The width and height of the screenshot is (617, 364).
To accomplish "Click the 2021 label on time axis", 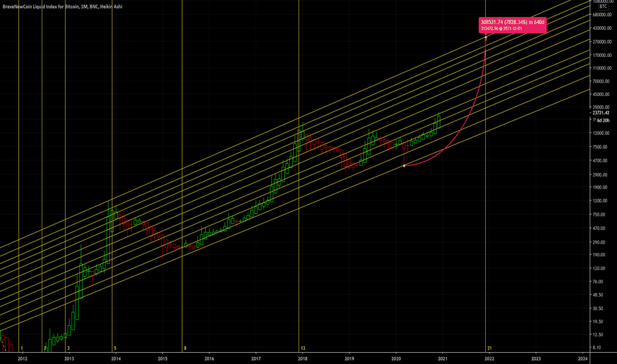I will (x=443, y=359).
